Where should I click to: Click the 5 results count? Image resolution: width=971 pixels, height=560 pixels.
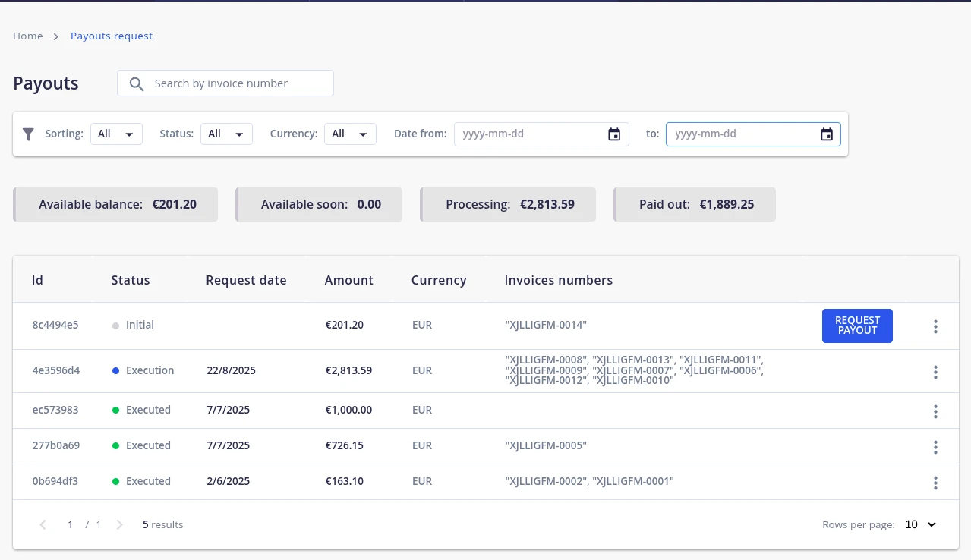(163, 524)
